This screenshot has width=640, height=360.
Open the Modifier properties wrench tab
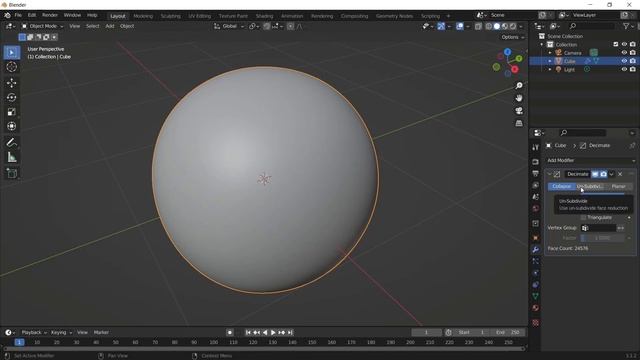(536, 249)
